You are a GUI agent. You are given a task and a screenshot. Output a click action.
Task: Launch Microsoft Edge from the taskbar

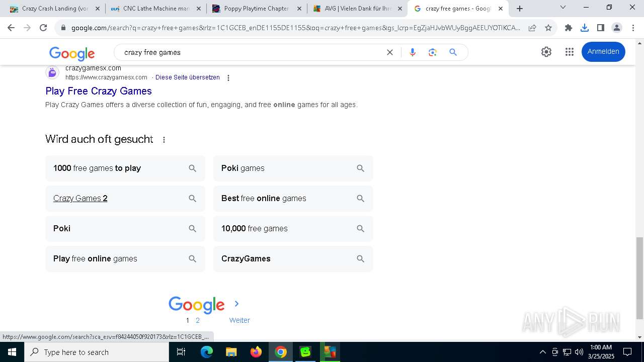(207, 352)
